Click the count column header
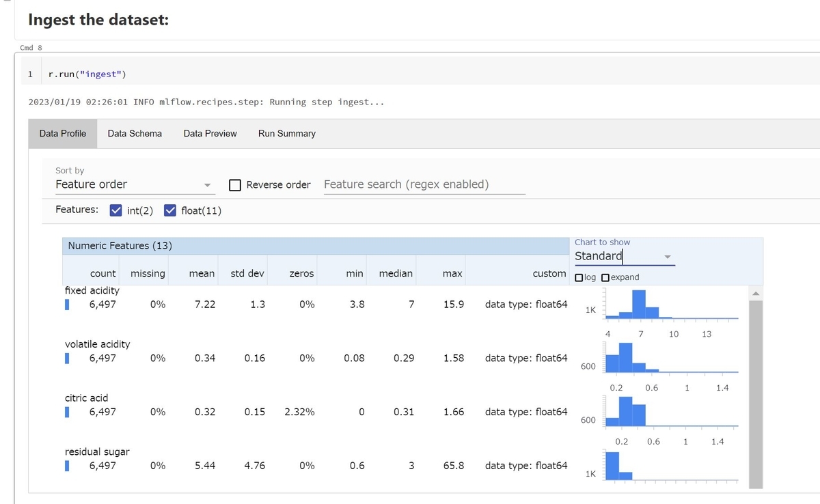This screenshot has width=820, height=504. tap(103, 273)
